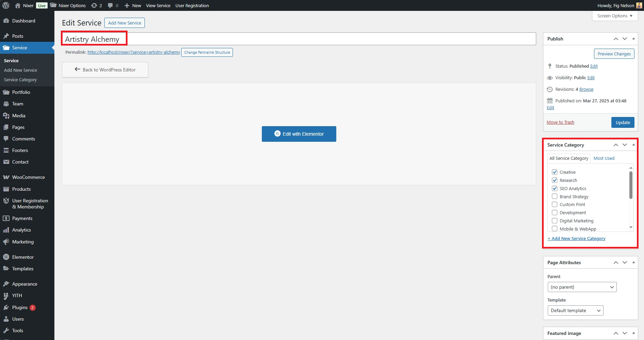644x340 pixels.
Task: Click the updates refresh icon
Action: (94, 5)
